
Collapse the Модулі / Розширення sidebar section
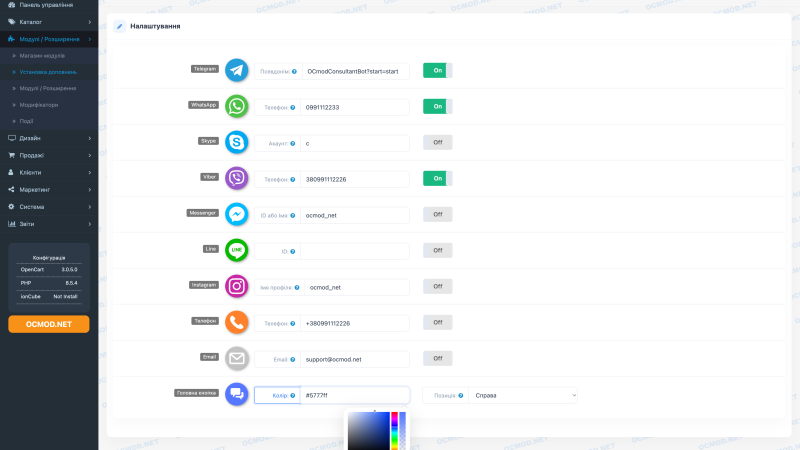pyautogui.click(x=49, y=39)
